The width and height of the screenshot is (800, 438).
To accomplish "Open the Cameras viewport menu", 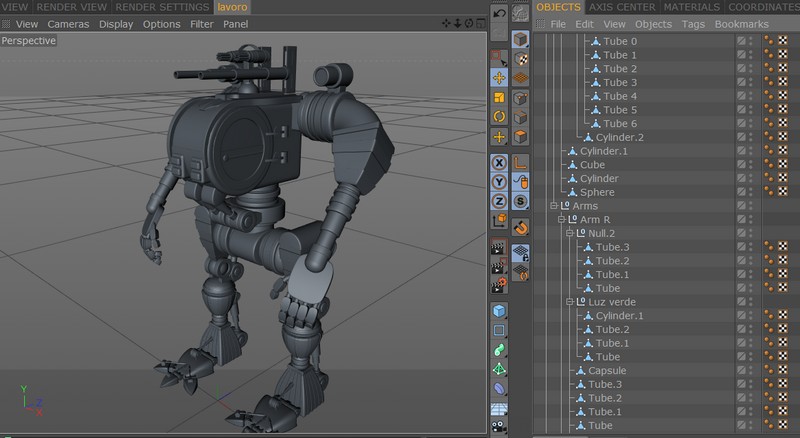I will pyautogui.click(x=68, y=24).
